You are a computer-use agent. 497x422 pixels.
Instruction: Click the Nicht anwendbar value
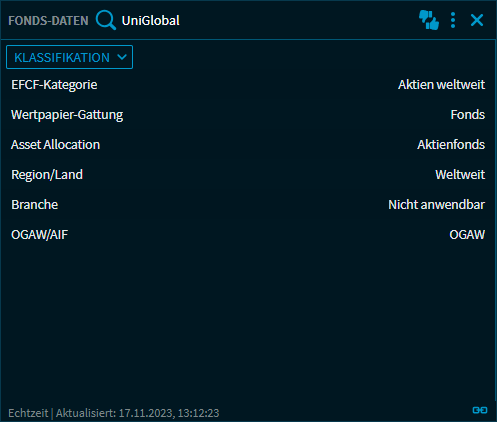coord(437,205)
